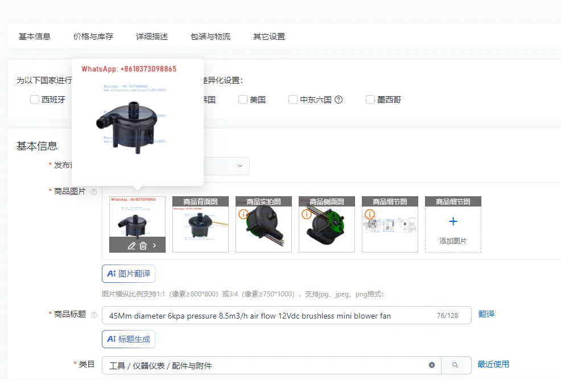Screen dimensions: 561x392
Task: Tick the 墨西哥 checkbox
Action: coord(370,100)
